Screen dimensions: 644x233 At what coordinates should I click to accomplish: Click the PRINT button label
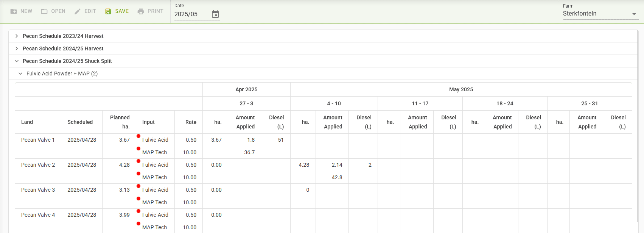tap(155, 11)
